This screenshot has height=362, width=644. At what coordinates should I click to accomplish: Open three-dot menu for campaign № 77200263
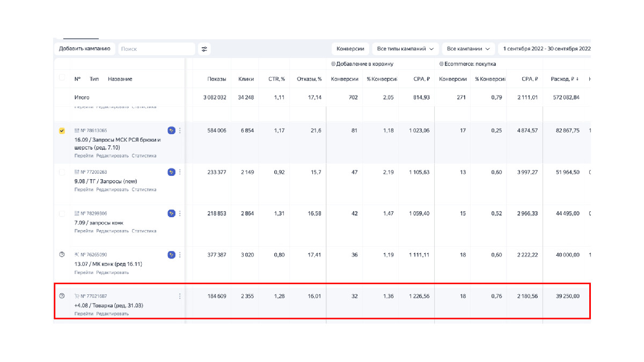click(x=180, y=172)
